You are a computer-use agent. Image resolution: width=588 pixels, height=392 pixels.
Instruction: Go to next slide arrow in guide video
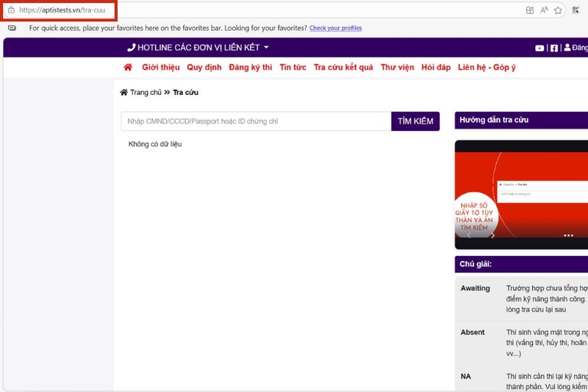(492, 235)
